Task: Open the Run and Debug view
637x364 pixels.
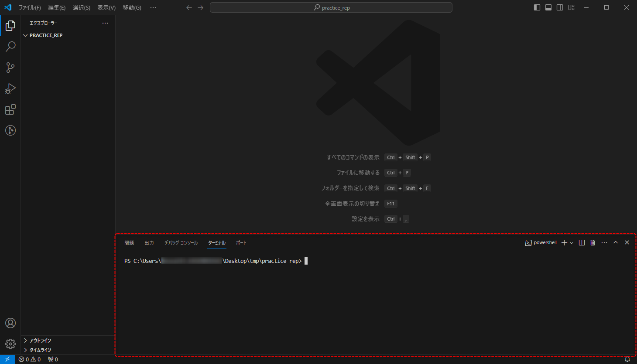Action: 10,88
